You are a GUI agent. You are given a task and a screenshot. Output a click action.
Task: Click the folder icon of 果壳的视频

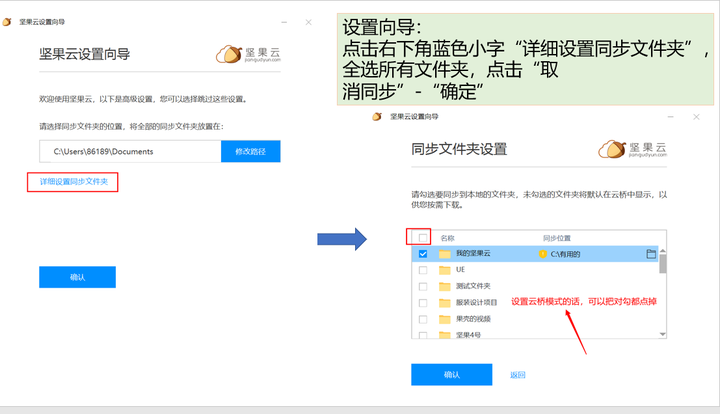click(444, 319)
